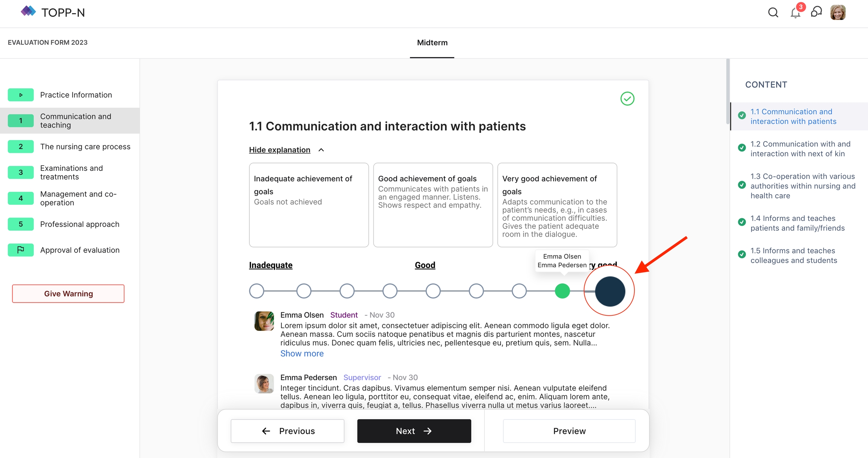Open the search magnifier icon

click(x=773, y=13)
